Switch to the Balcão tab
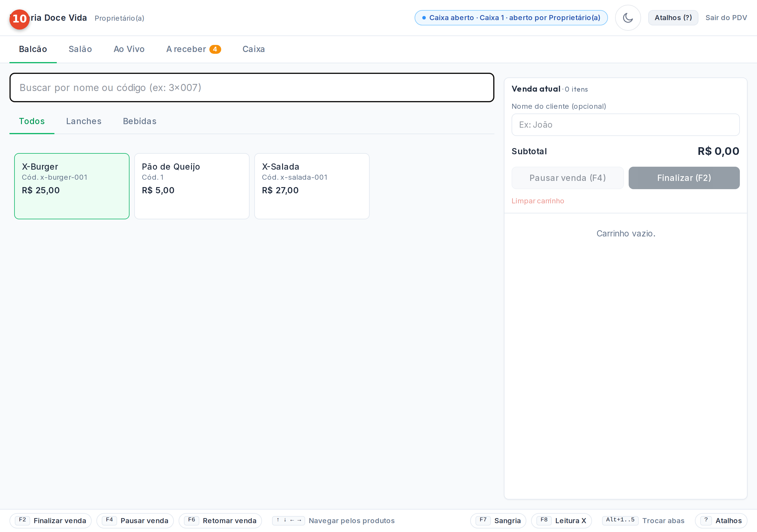 coord(33,49)
